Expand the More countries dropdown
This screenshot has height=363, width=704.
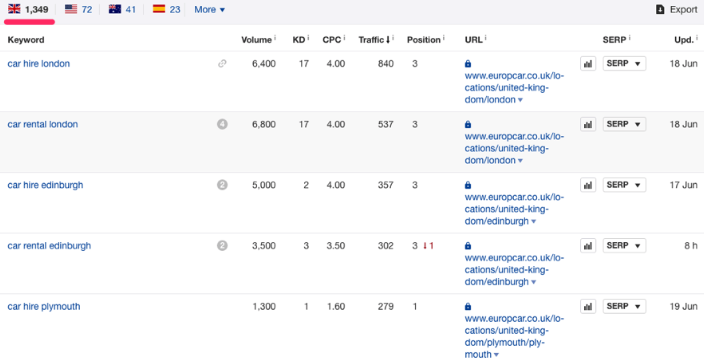point(210,9)
